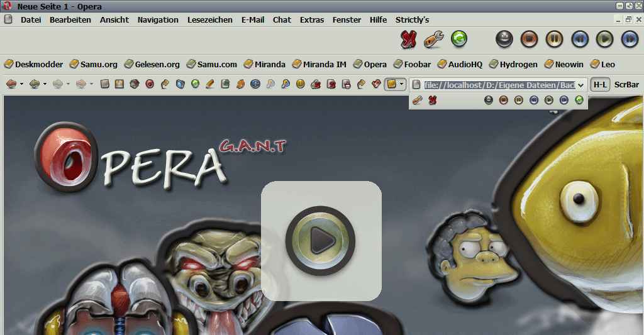Go to home page via house icon
This screenshot has width=644, height=335.
[x=135, y=84]
